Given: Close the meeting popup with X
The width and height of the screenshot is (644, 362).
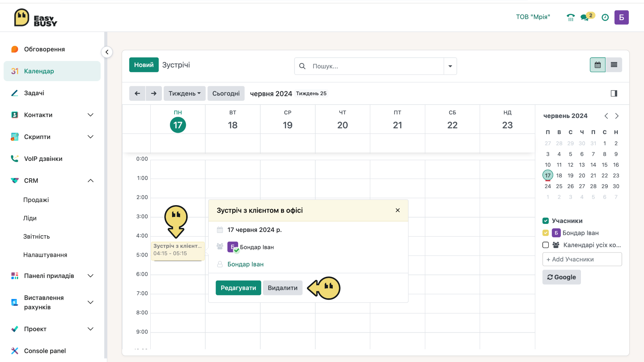Looking at the screenshot, I should [398, 210].
